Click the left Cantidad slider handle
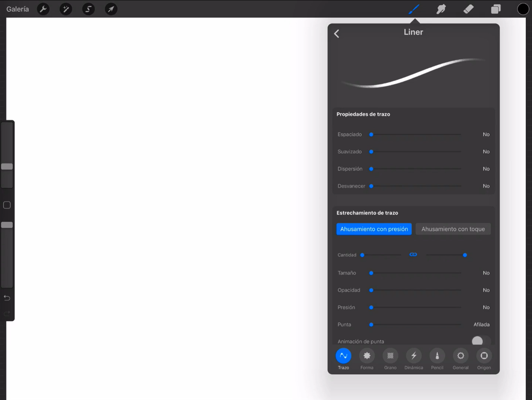This screenshot has width=532, height=400. click(x=362, y=255)
